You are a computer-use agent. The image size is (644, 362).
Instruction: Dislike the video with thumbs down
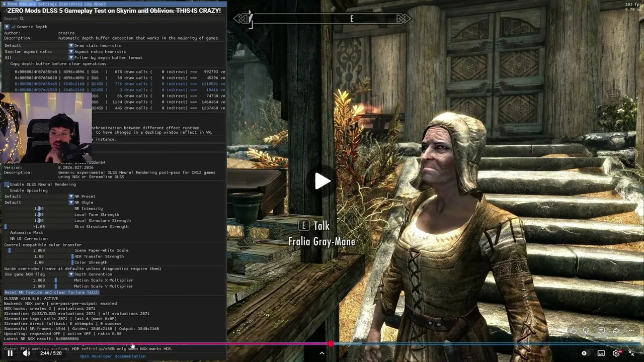[x=587, y=331]
